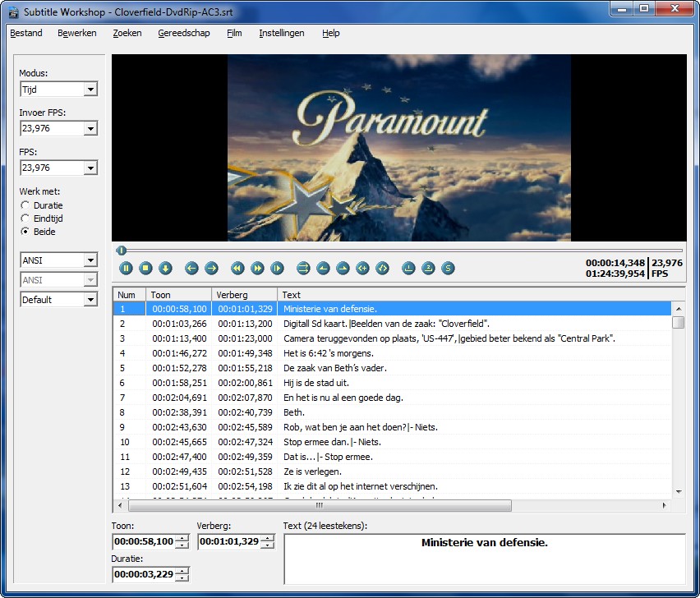Open the first ANSI charset dropdown

[x=90, y=260]
